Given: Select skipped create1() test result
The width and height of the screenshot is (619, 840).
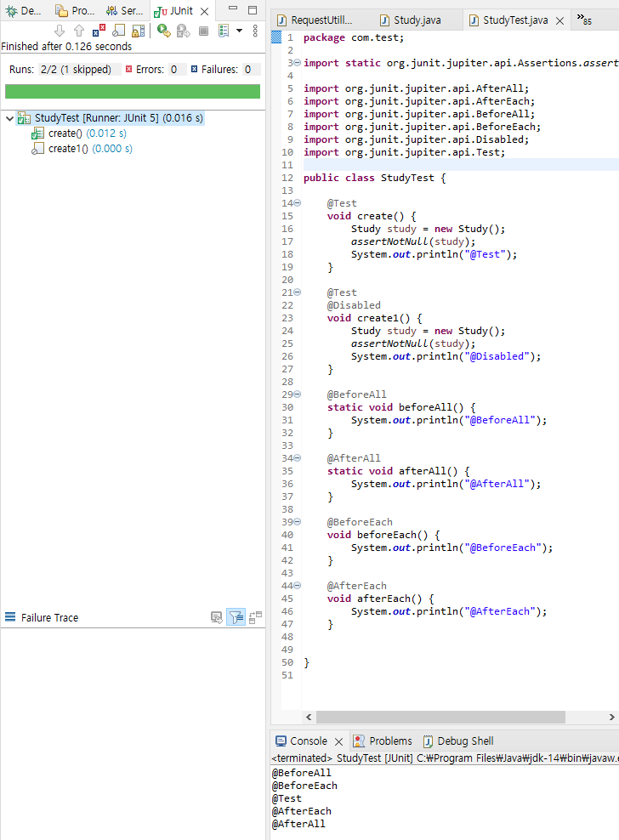Looking at the screenshot, I should 82,149.
